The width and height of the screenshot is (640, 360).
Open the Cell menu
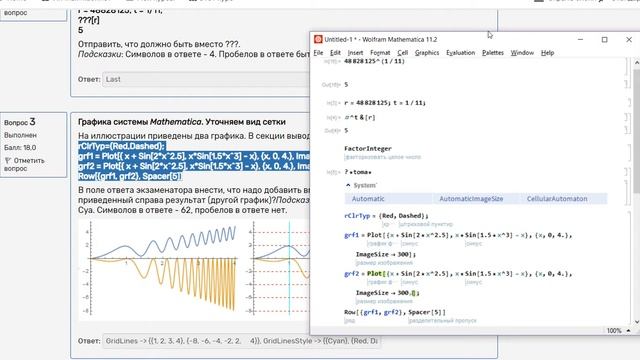coord(402,53)
